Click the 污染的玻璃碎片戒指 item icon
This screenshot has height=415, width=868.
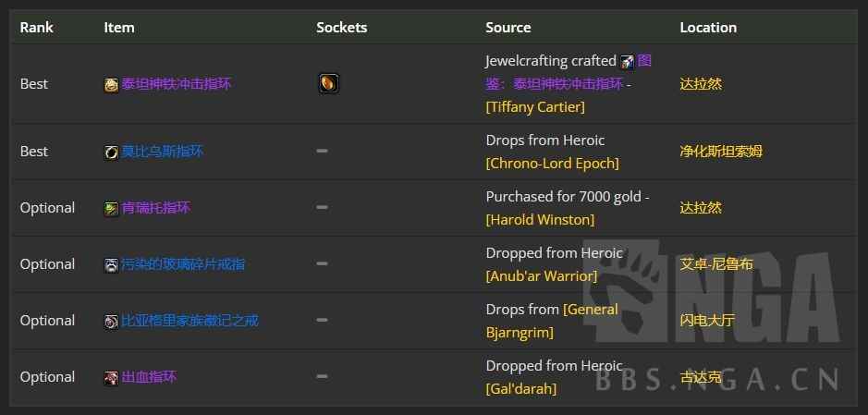click(112, 264)
